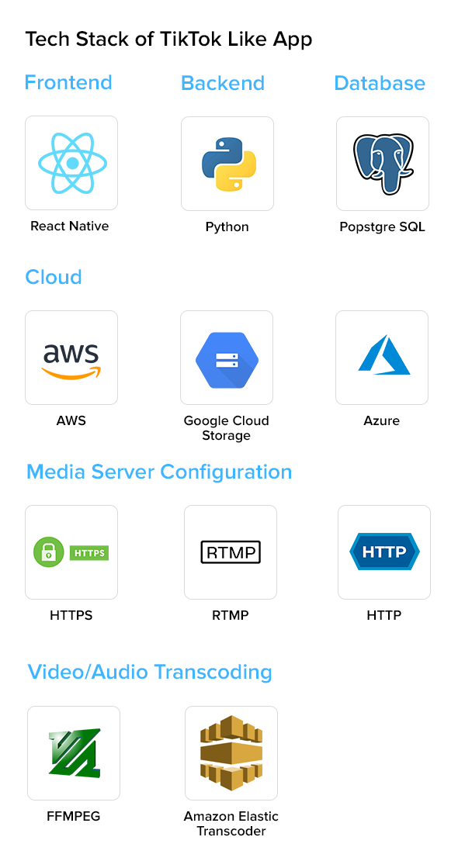Click the Tech Stack of TikTok Like App title

point(168,40)
